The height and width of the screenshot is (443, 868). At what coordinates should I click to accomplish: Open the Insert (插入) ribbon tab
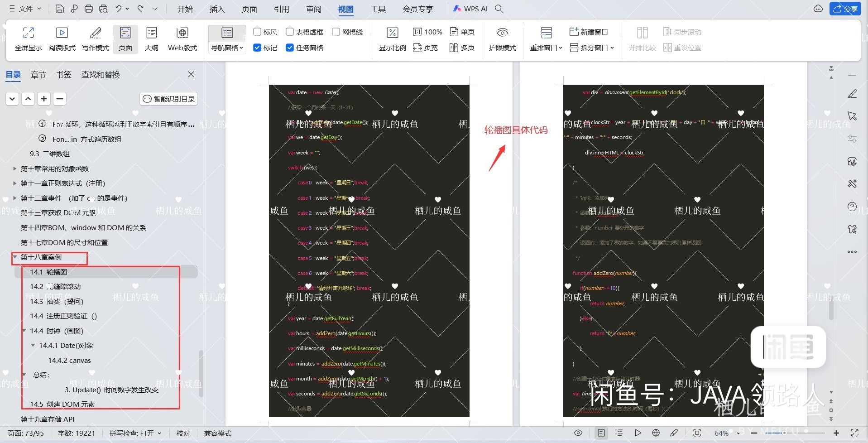pos(217,9)
